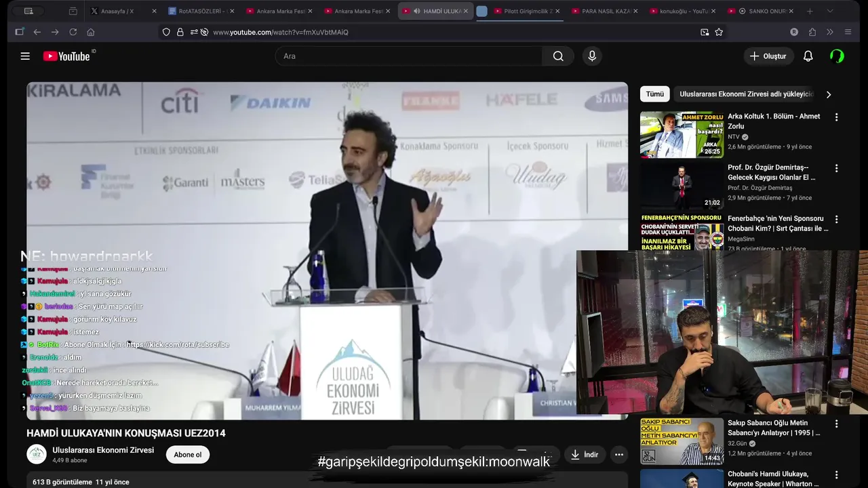868x488 pixels.
Task: Start voice search with the microphone
Action: coord(592,56)
